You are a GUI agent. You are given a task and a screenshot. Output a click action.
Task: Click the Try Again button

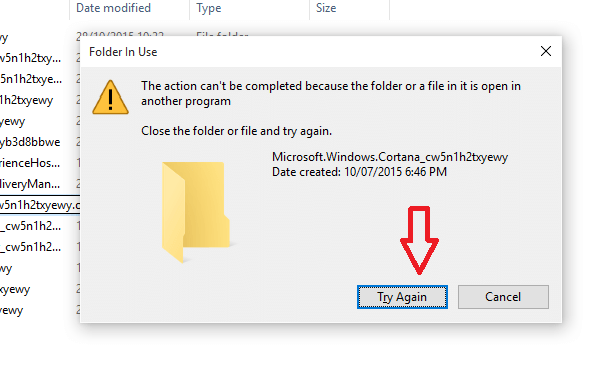pos(402,297)
